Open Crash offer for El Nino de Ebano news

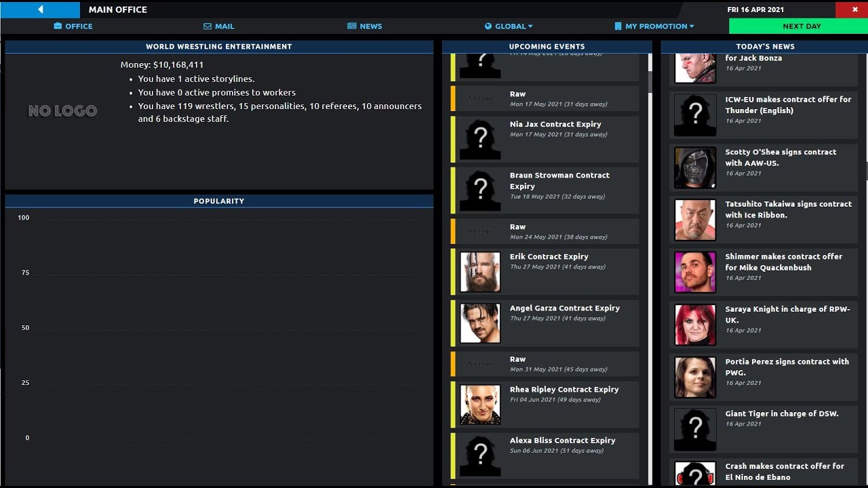[x=764, y=472]
